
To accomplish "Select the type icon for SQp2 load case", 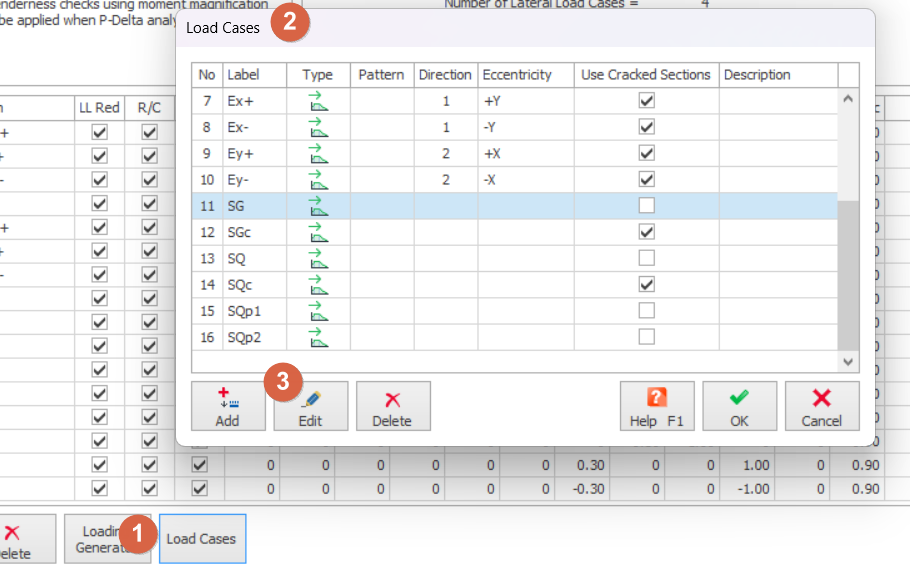I will pyautogui.click(x=318, y=337).
